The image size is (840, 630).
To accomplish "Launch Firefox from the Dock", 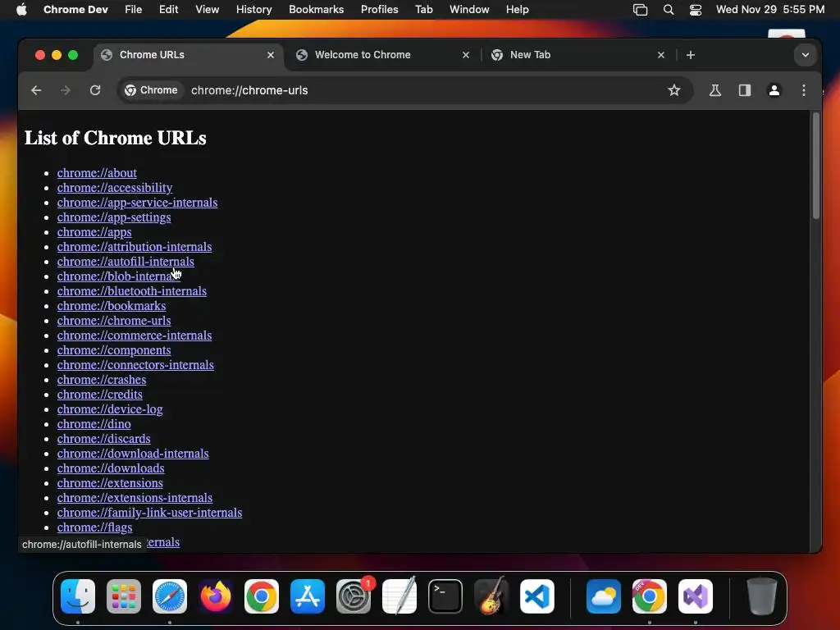I will point(216,596).
